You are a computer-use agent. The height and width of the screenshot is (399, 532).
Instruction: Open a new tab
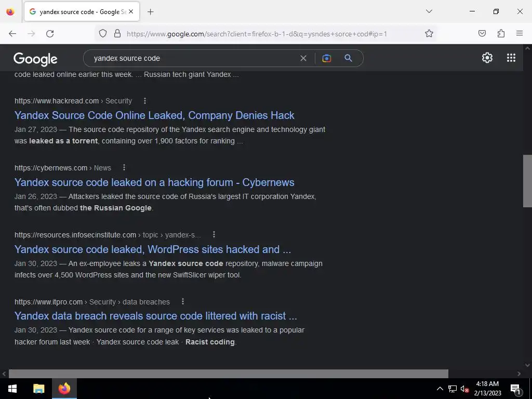150,12
